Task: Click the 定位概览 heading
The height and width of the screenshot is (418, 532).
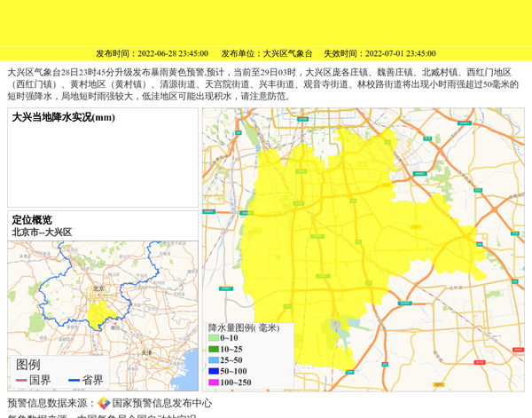Action: [32, 220]
